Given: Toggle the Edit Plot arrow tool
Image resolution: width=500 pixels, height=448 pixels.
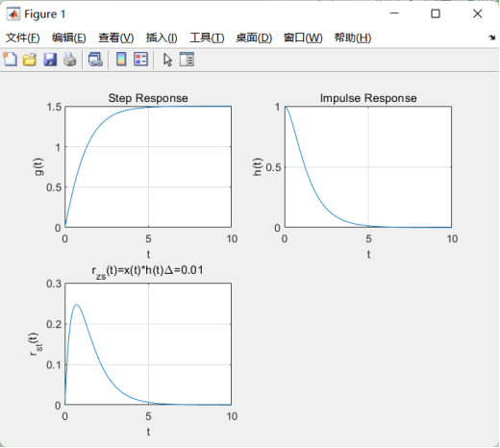Looking at the screenshot, I should [x=167, y=60].
